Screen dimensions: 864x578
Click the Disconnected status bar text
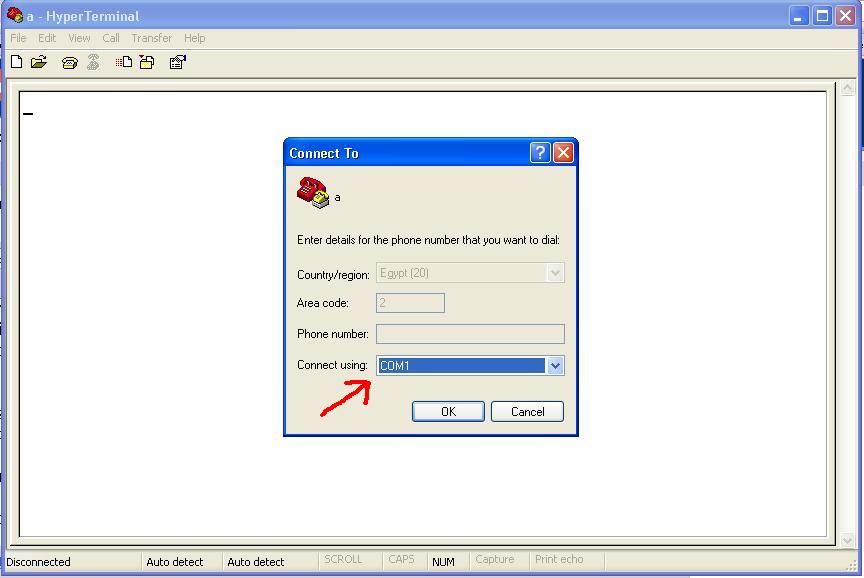38,562
